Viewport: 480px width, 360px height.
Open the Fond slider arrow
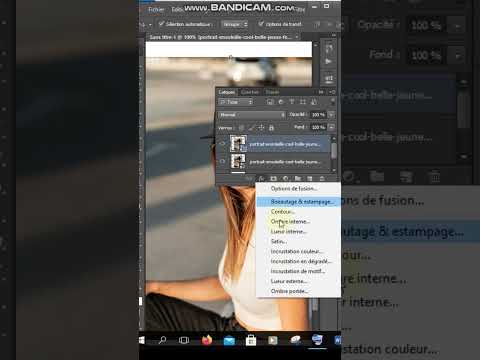click(x=331, y=127)
